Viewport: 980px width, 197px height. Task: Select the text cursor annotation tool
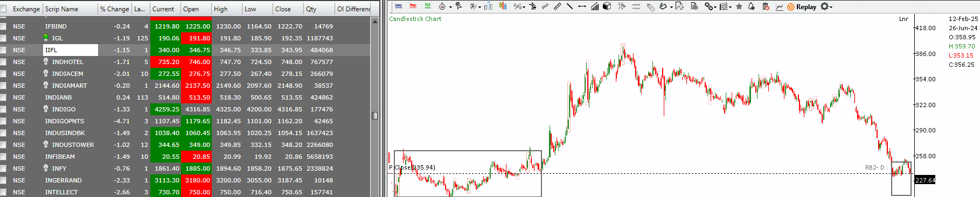click(621, 6)
